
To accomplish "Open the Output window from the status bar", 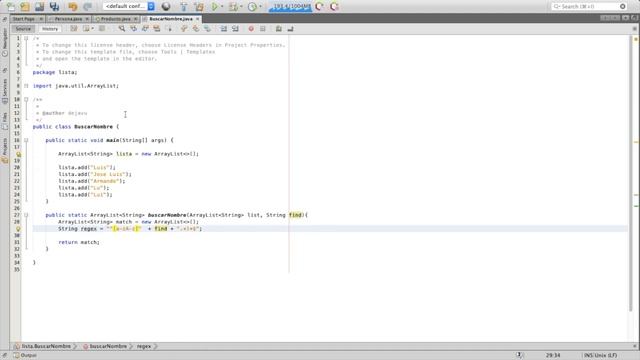I will tap(25, 356).
